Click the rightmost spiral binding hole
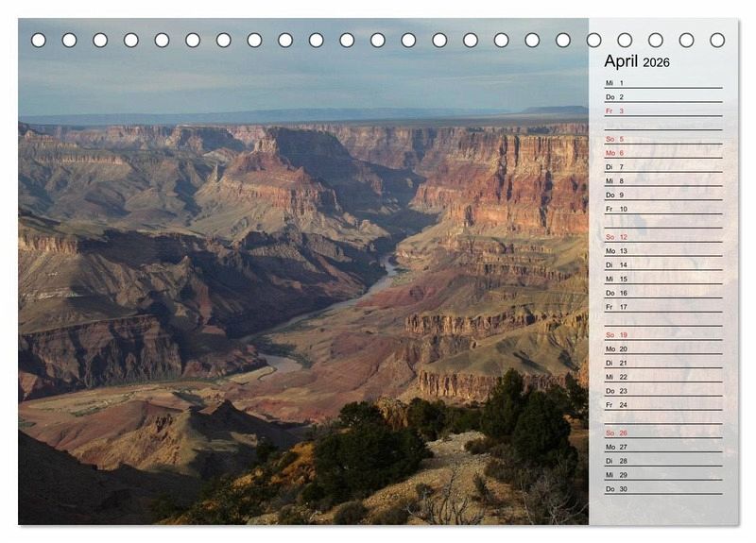The width and height of the screenshot is (756, 543). pos(717,40)
